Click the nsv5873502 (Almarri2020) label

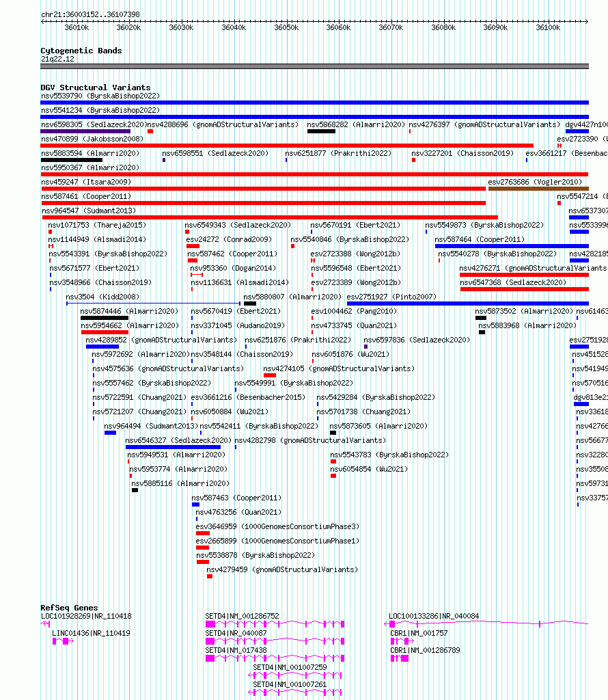point(524,311)
